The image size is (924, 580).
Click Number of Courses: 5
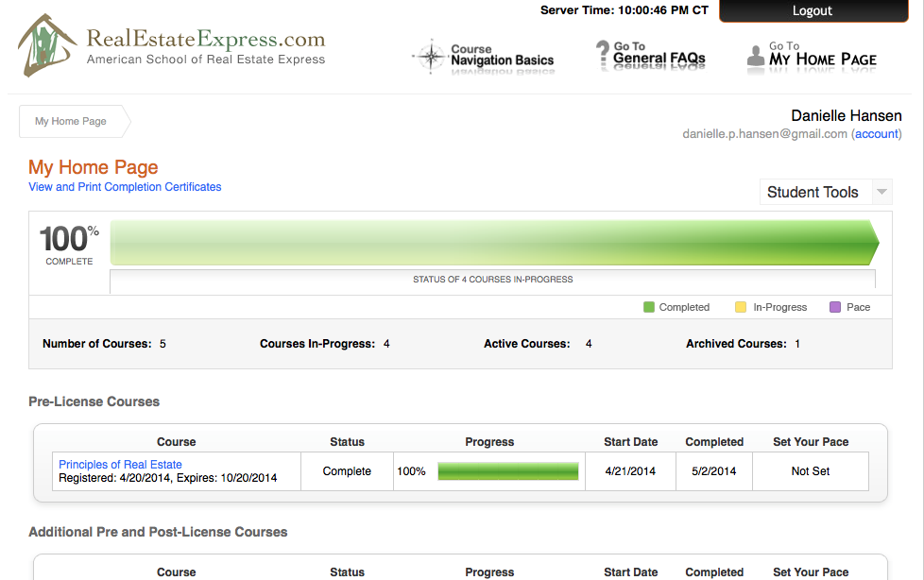coord(104,344)
